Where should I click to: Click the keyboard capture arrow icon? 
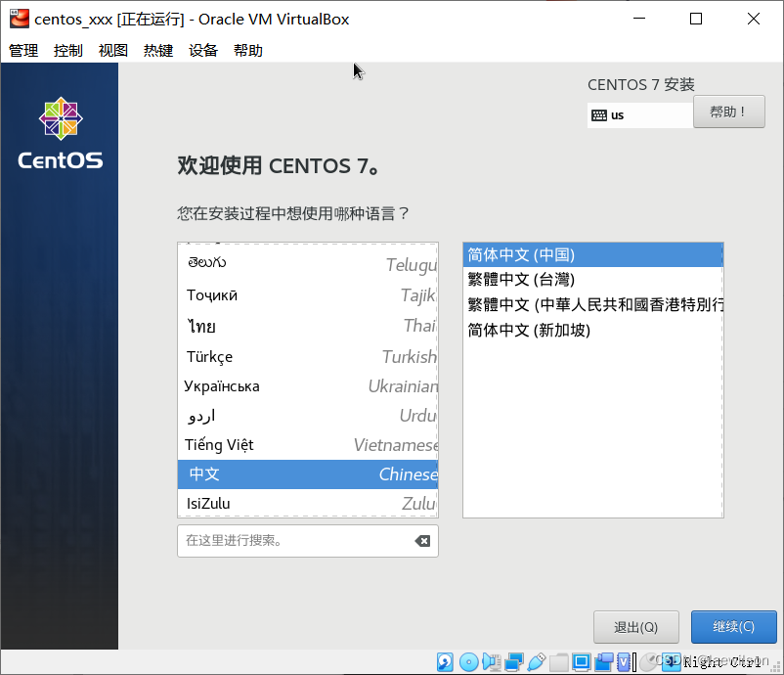pyautogui.click(x=672, y=662)
